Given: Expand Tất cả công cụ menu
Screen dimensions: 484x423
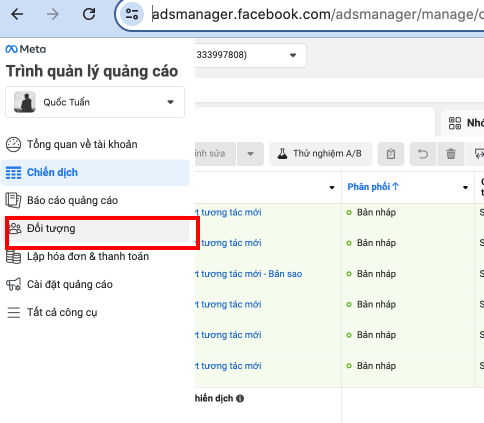Looking at the screenshot, I should [95, 312].
